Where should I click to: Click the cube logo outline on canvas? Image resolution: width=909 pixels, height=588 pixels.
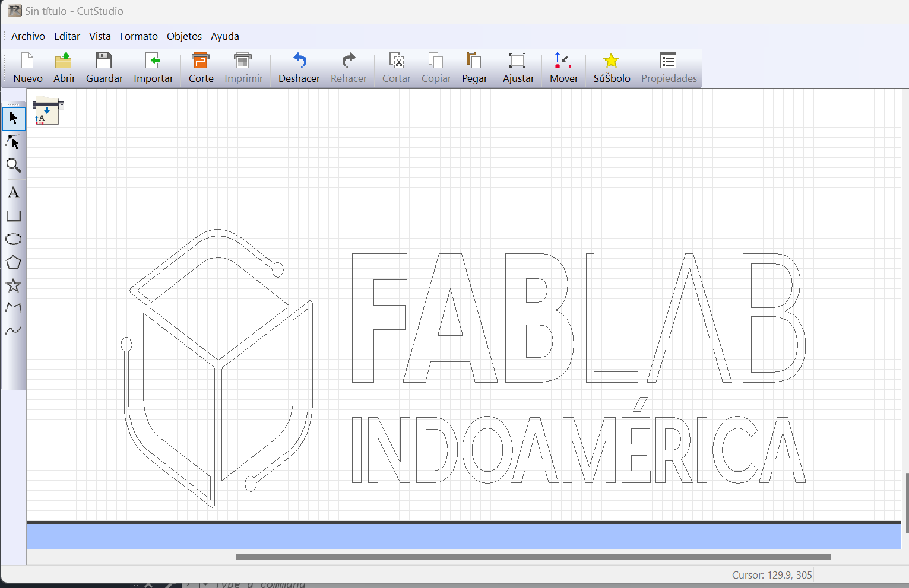pyautogui.click(x=217, y=368)
